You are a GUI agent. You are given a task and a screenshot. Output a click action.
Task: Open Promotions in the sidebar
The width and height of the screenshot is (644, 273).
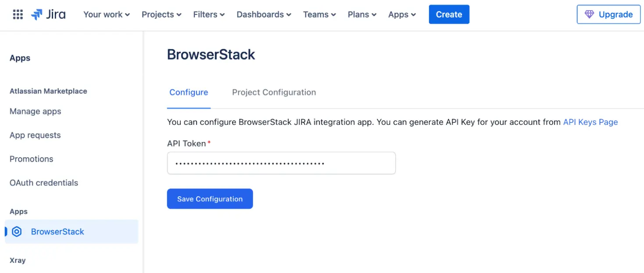(x=31, y=159)
